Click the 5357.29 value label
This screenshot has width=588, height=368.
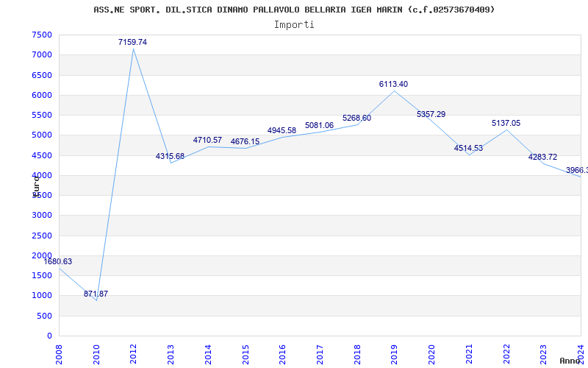431,115
